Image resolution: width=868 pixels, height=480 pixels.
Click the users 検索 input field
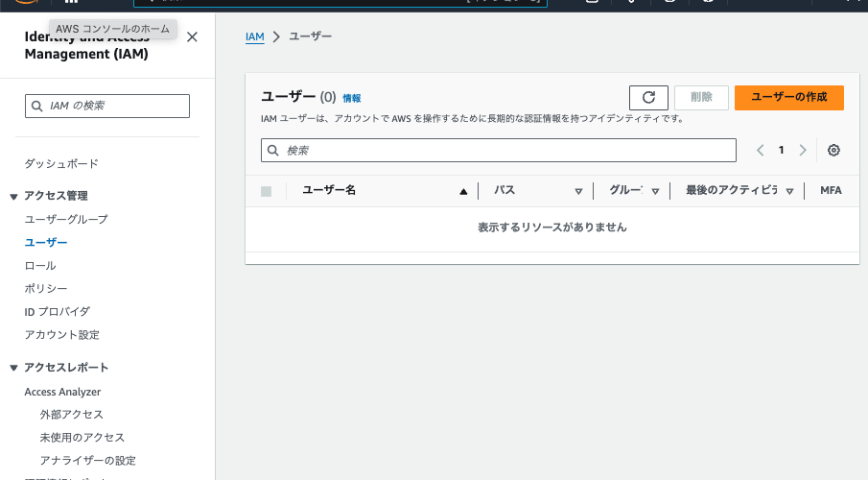pos(498,150)
